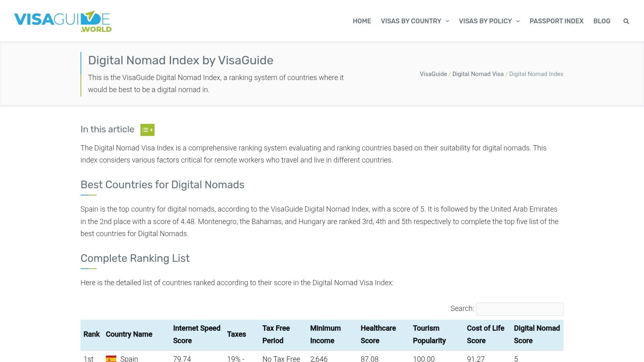Sort the table by Digital Nomad Score
The image size is (644, 362).
coord(537,334)
